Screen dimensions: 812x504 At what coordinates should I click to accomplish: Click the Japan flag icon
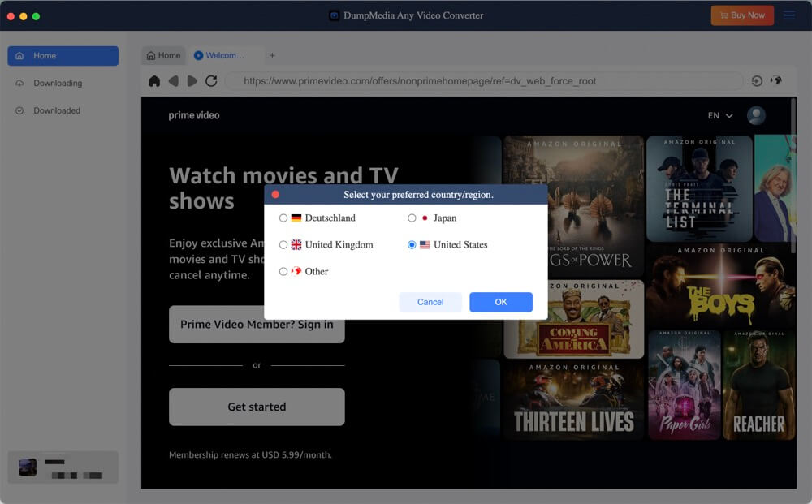click(425, 218)
